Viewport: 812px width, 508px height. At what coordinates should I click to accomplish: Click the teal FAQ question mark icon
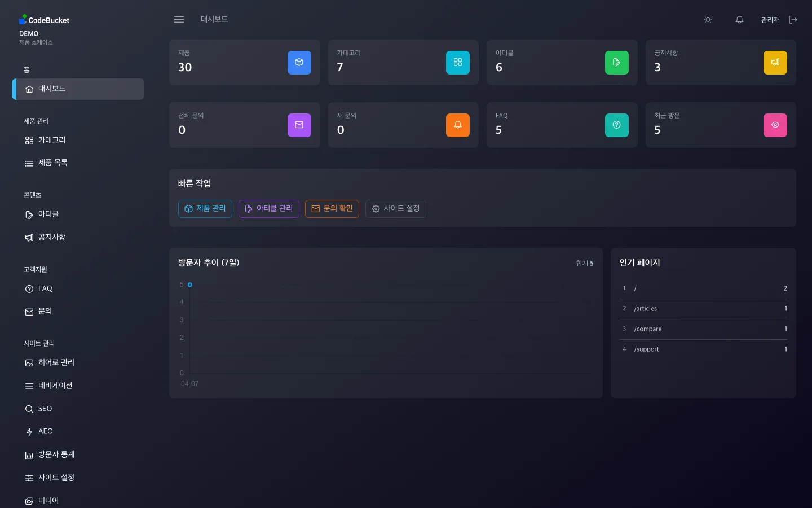[616, 125]
